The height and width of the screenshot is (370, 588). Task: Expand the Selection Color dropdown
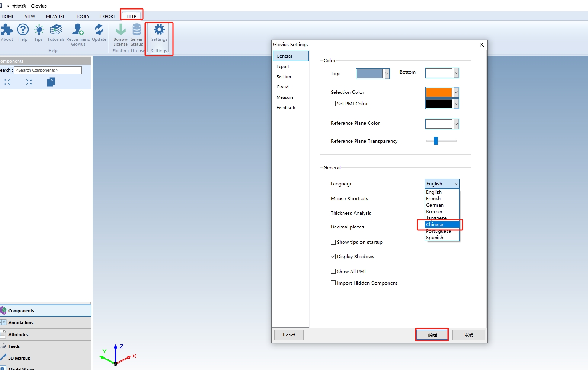click(456, 92)
